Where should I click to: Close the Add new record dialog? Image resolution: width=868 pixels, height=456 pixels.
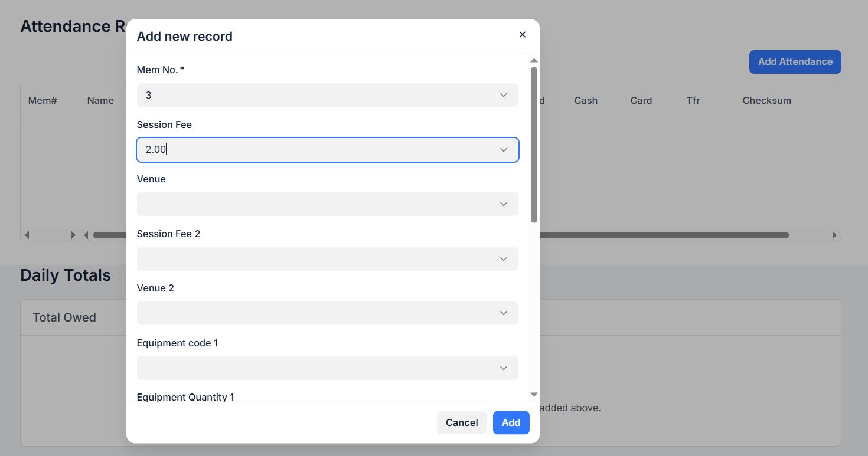[522, 35]
